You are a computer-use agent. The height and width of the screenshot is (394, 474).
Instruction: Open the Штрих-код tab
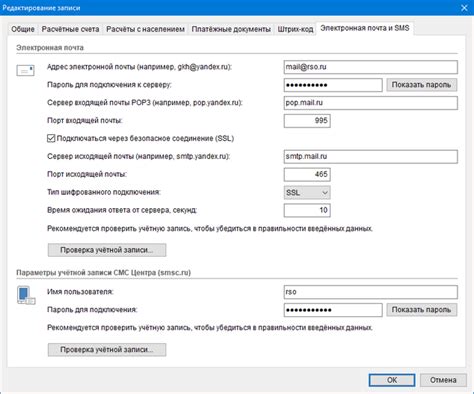pos(295,29)
